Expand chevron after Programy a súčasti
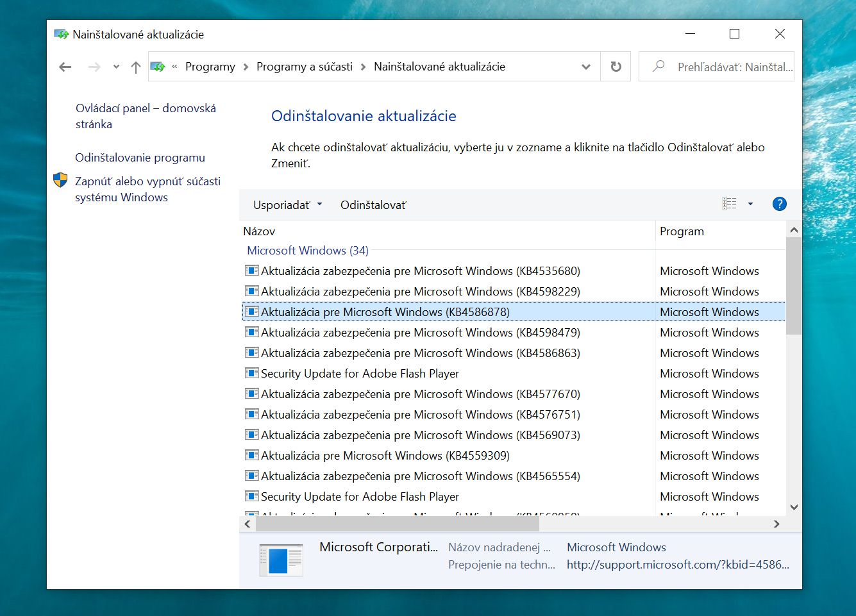 point(363,67)
